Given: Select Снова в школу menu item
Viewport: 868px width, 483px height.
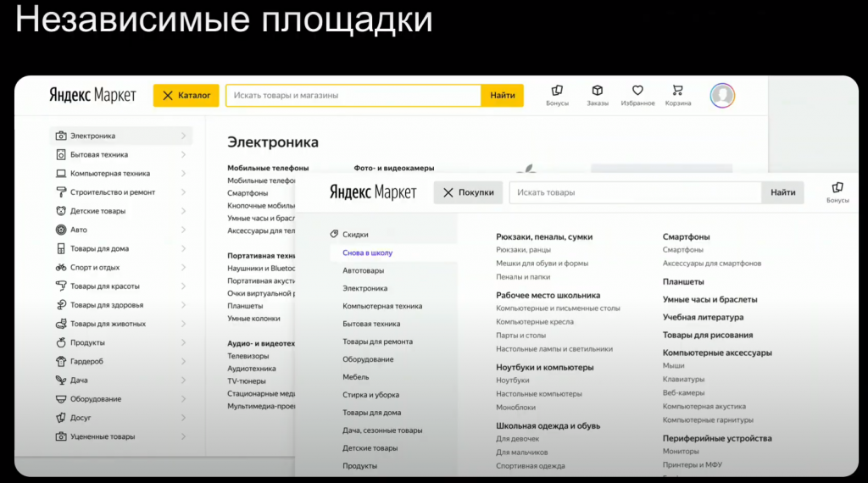Looking at the screenshot, I should [367, 253].
